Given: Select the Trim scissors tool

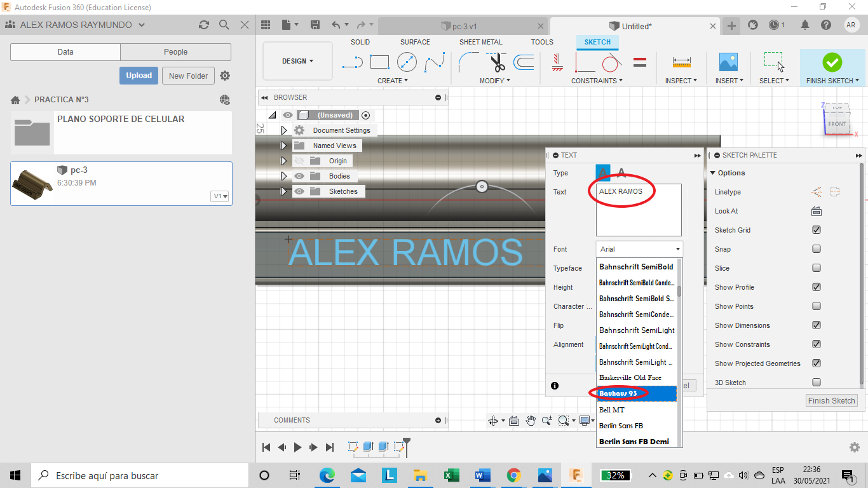Looking at the screenshot, I should [496, 62].
